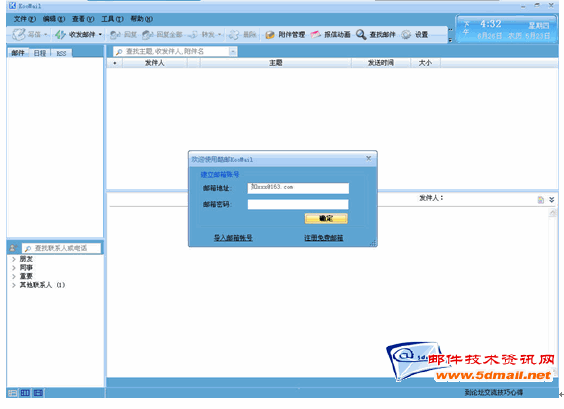
Task: Switch to the 日程 tab
Action: (40, 53)
